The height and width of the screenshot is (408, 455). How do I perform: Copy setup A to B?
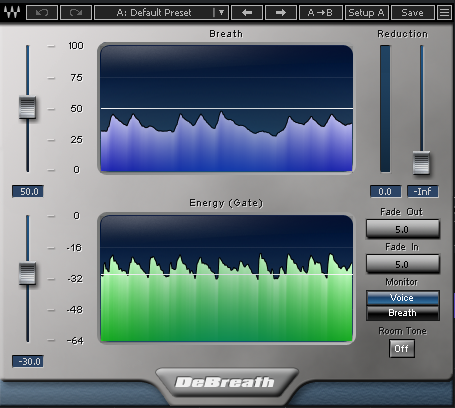[320, 13]
